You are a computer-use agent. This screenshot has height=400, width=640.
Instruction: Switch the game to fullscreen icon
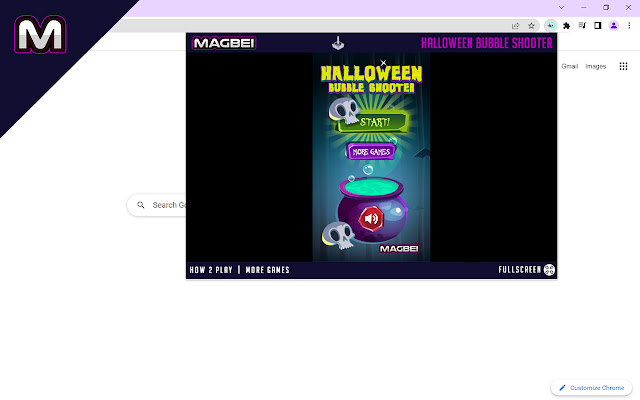[x=549, y=270]
